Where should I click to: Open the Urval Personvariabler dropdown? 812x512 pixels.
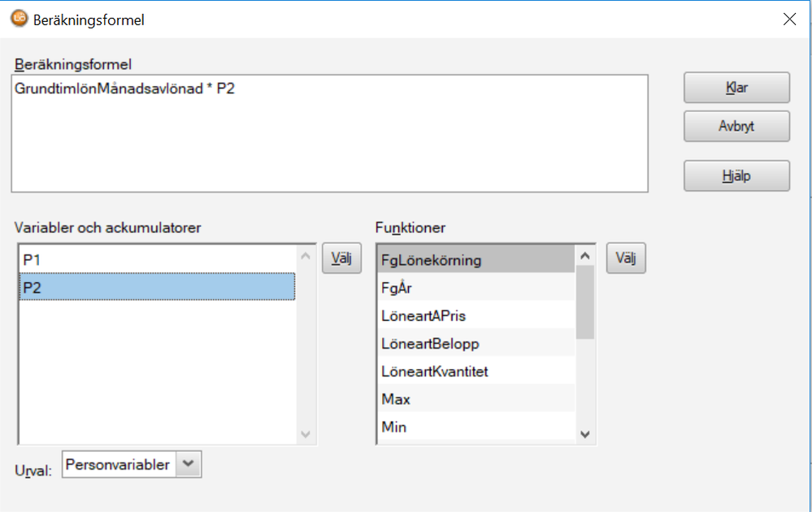pyautogui.click(x=189, y=464)
